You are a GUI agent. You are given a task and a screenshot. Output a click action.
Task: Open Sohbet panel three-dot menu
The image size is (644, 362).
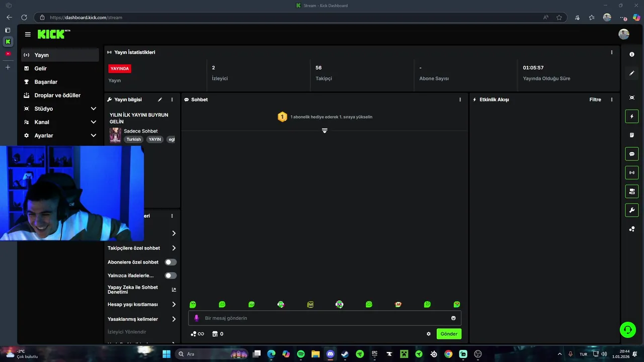pos(460,100)
